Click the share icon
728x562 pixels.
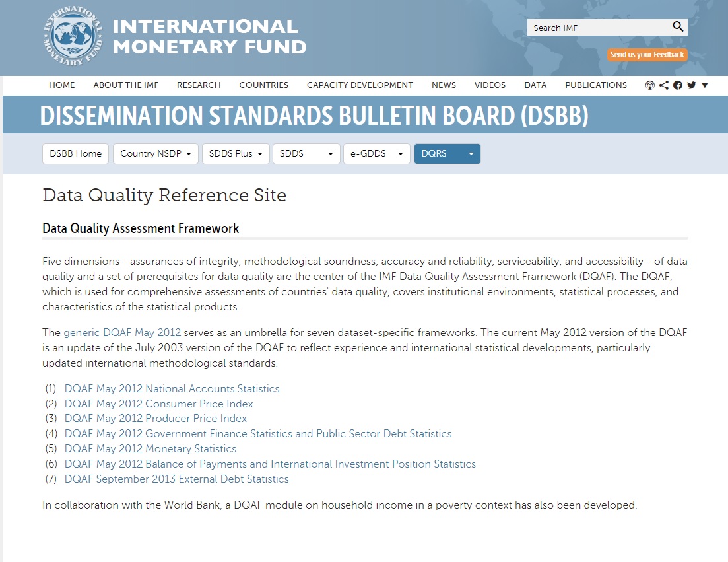click(664, 85)
